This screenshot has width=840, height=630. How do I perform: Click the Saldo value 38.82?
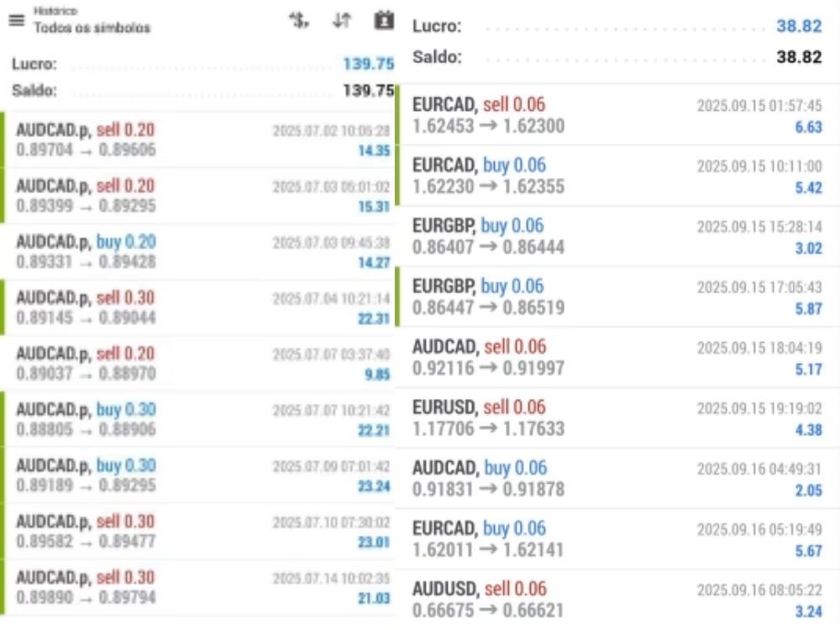[x=798, y=57]
